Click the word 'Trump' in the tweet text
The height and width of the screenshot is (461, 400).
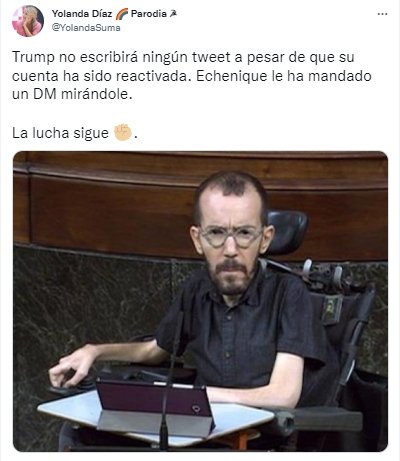tap(33, 57)
